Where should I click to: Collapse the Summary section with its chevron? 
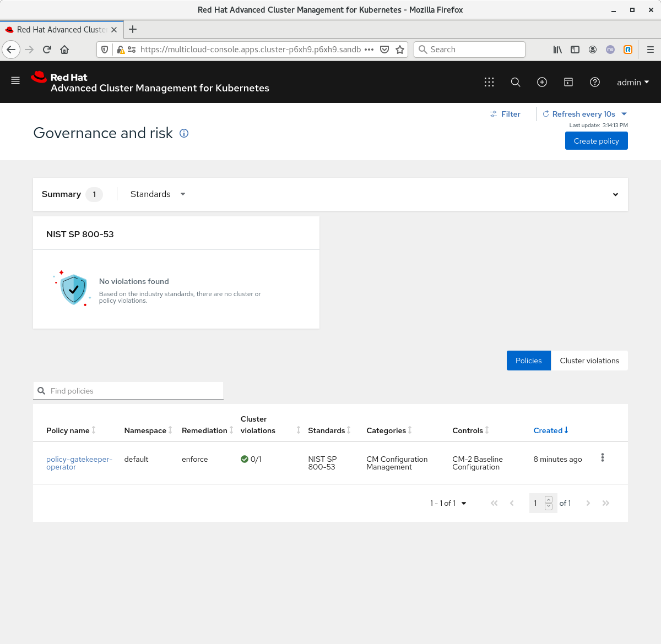[x=615, y=194]
